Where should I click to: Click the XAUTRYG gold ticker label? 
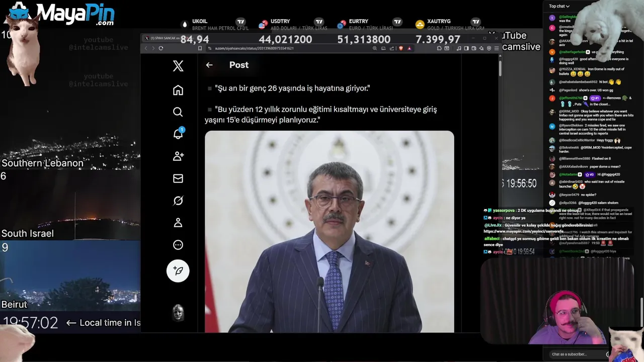tap(439, 22)
